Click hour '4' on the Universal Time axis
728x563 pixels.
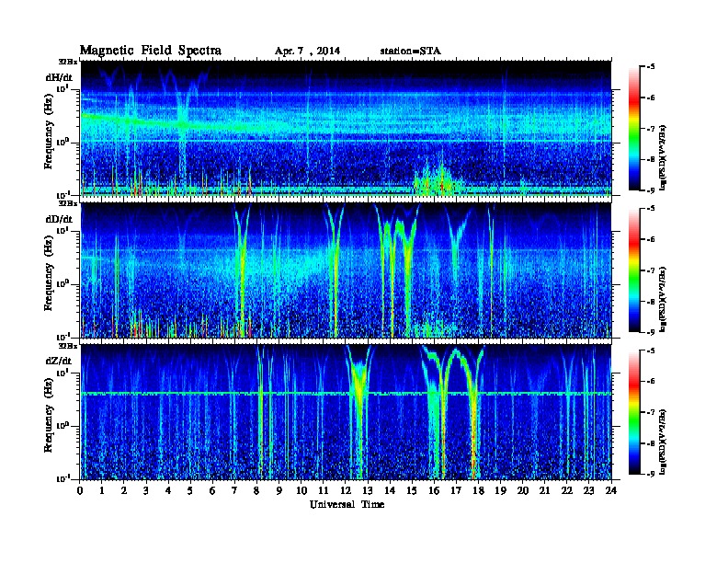(x=168, y=490)
